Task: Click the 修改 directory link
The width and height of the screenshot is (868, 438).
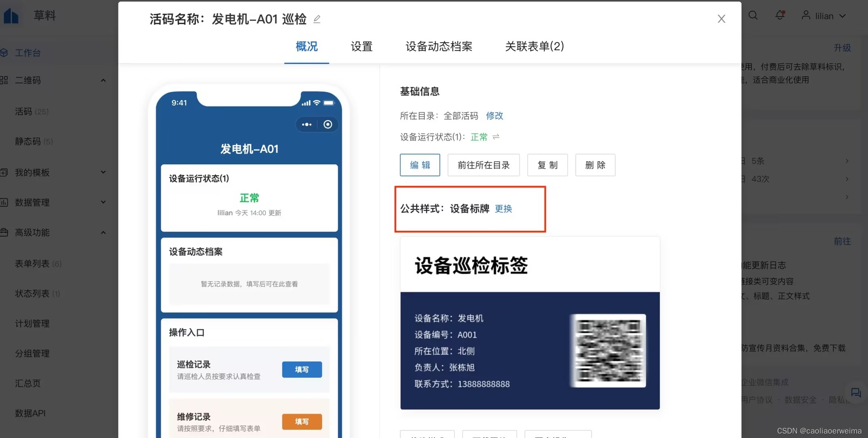Action: tap(494, 116)
